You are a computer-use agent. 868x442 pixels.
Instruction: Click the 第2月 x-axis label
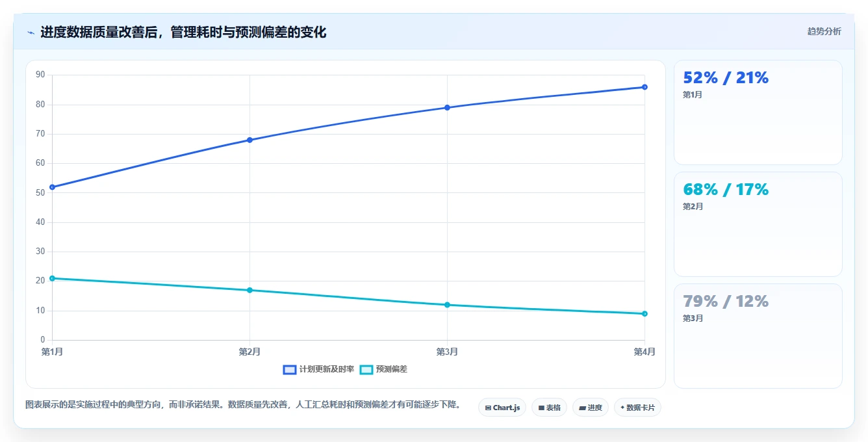click(x=249, y=352)
